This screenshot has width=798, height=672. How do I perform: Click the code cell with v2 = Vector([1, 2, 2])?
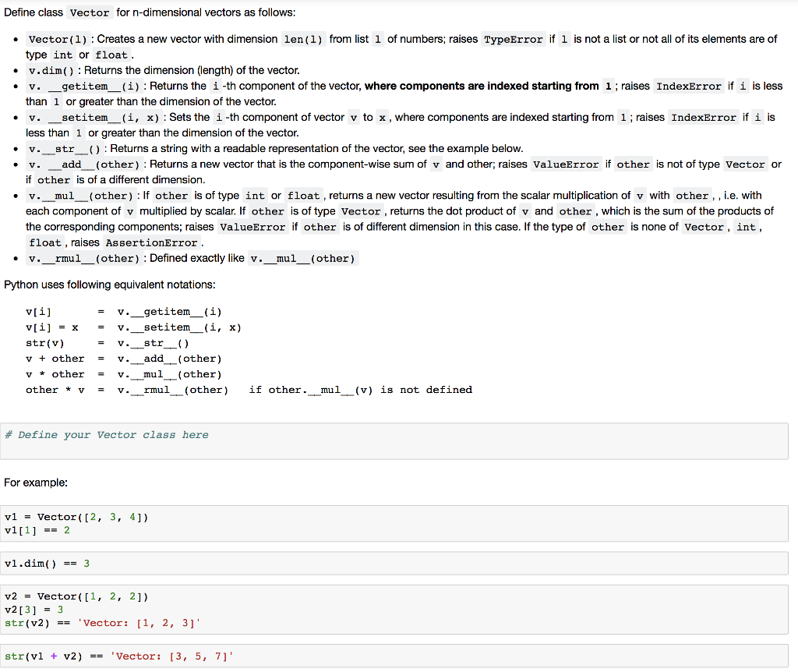[x=394, y=610]
